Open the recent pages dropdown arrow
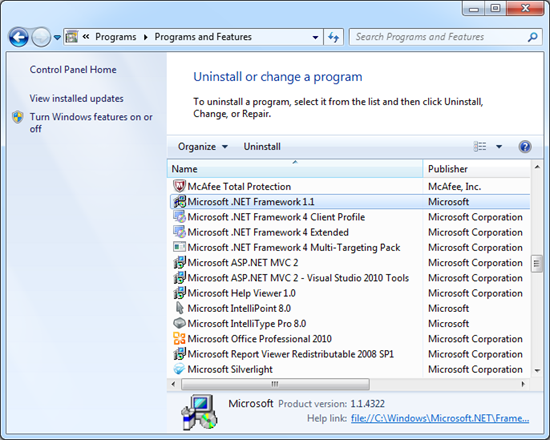Screen dimensions: 550x440 pos(57,37)
